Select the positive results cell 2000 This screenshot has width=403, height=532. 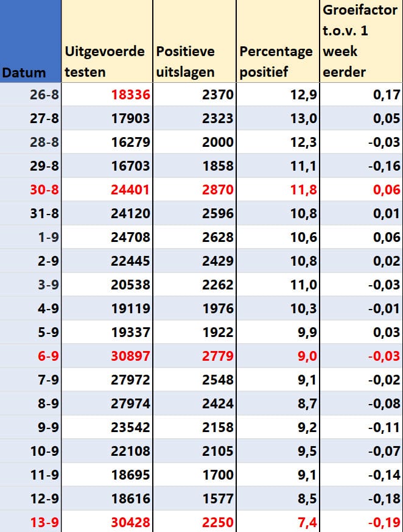(195, 142)
